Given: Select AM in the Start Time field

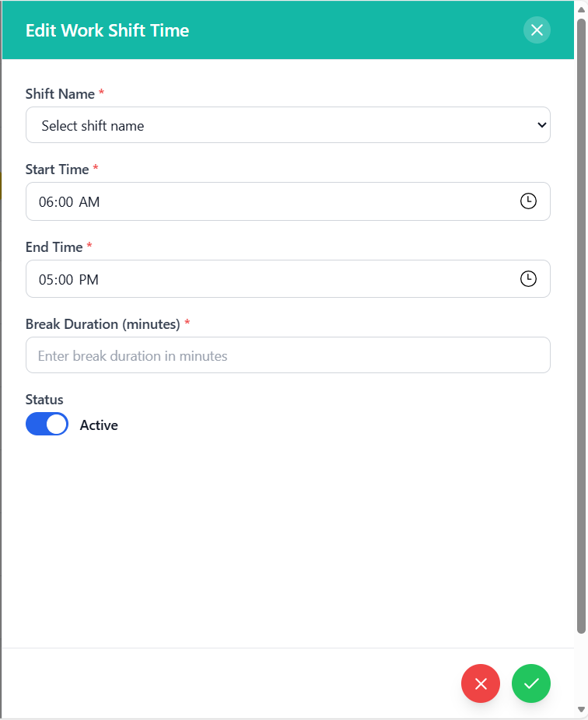Looking at the screenshot, I should (89, 202).
